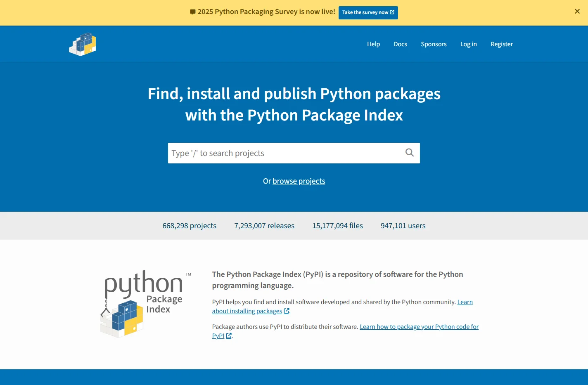Click the '947,101 users' statistic

coord(403,226)
